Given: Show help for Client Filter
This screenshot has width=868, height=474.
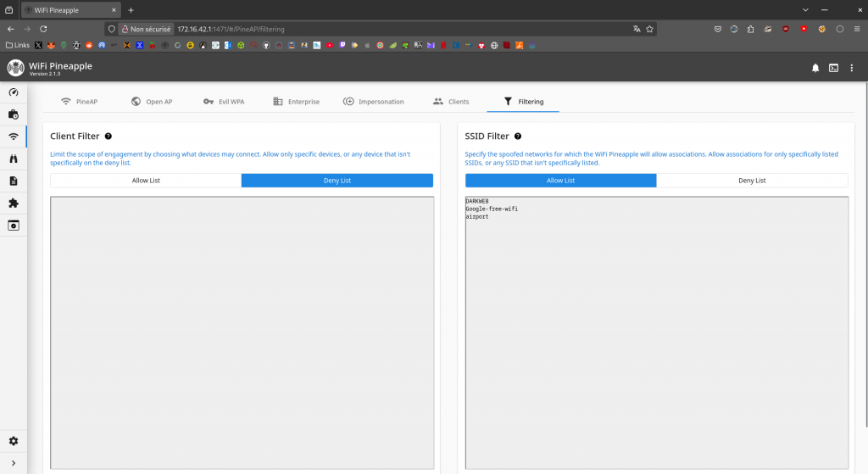Looking at the screenshot, I should pos(108,137).
